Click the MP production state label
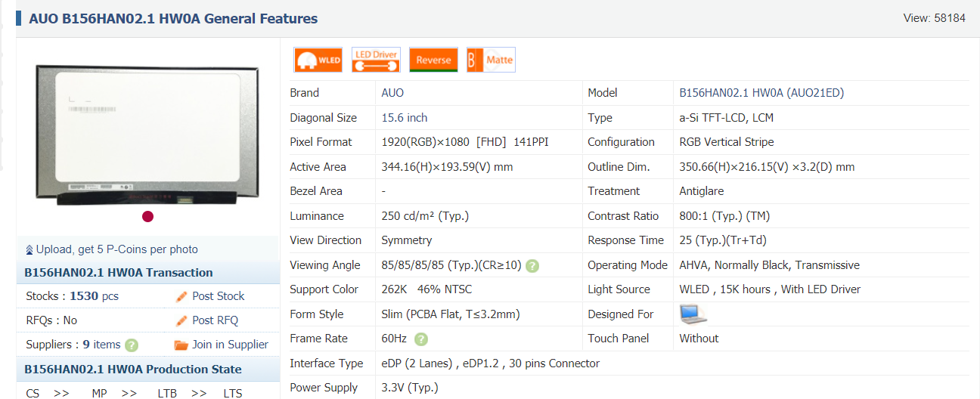This screenshot has height=399, width=980. pyautogui.click(x=99, y=394)
